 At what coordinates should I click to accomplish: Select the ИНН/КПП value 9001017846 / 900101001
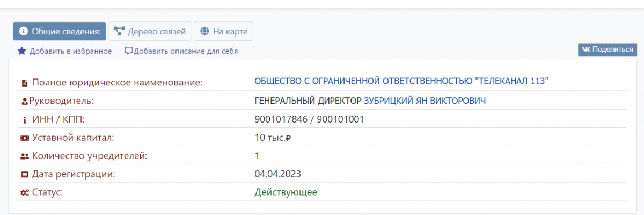click(309, 119)
